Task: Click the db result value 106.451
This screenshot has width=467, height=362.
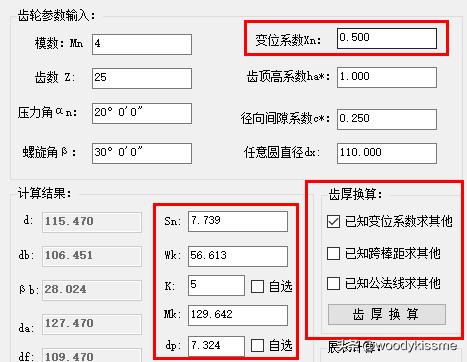Action: click(x=92, y=256)
